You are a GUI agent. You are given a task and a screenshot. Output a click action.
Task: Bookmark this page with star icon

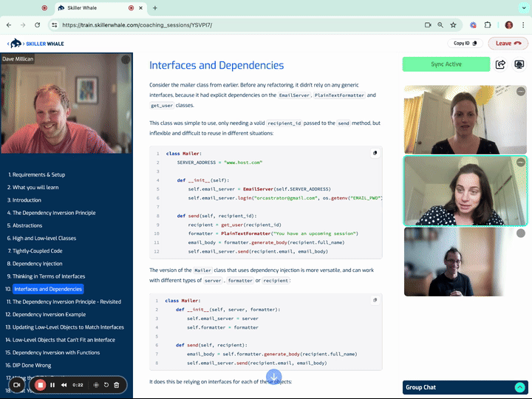click(453, 25)
